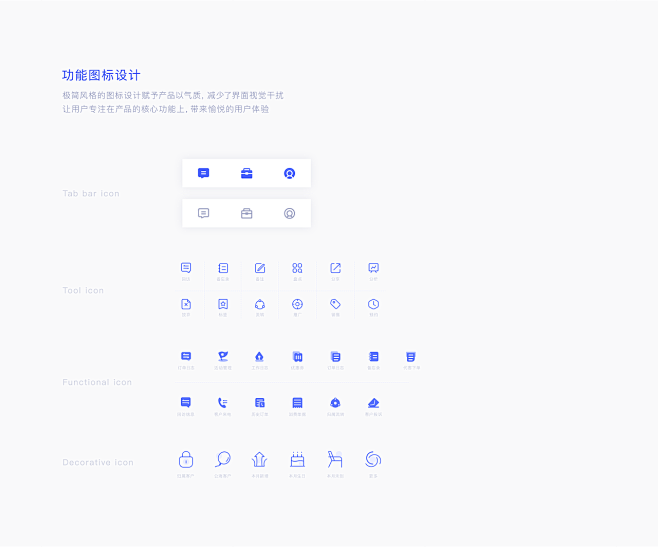Open the trophy flag functional icon
Image resolution: width=658 pixels, height=547 pixels.
(x=223, y=356)
